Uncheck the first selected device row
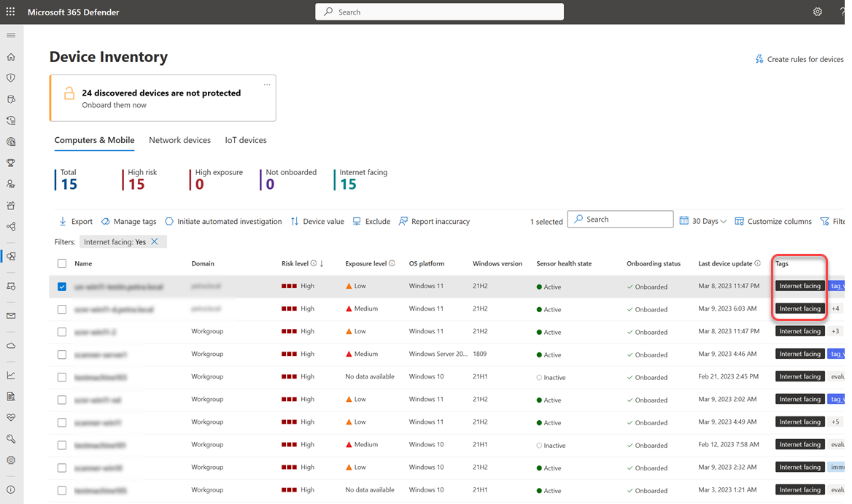 coord(62,287)
